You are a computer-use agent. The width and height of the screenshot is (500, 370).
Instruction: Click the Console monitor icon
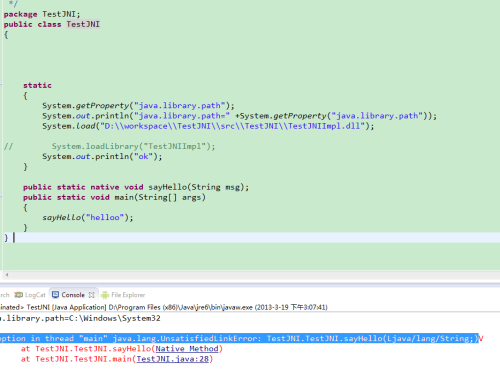(x=55, y=295)
